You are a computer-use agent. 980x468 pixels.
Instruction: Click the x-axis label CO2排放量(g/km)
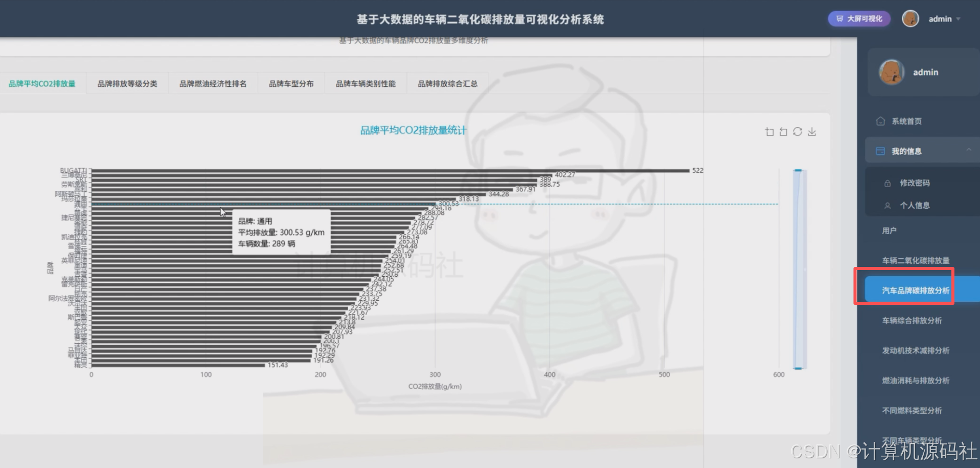[435, 387]
